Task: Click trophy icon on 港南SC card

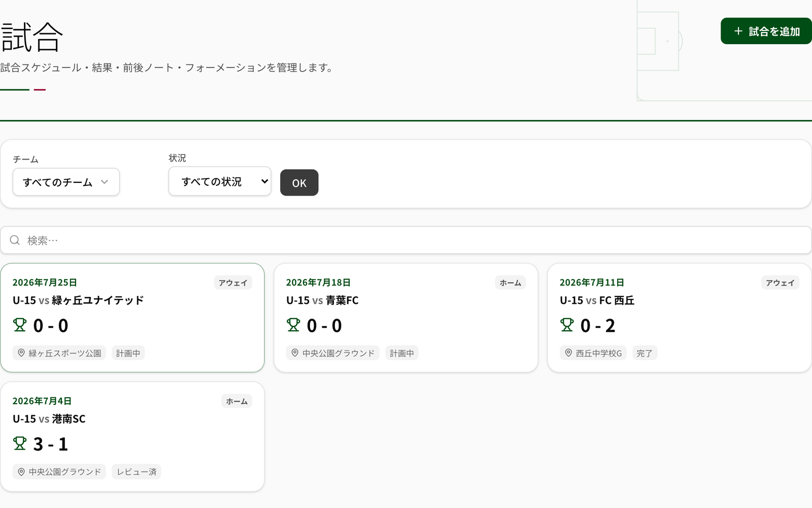Action: (x=20, y=443)
